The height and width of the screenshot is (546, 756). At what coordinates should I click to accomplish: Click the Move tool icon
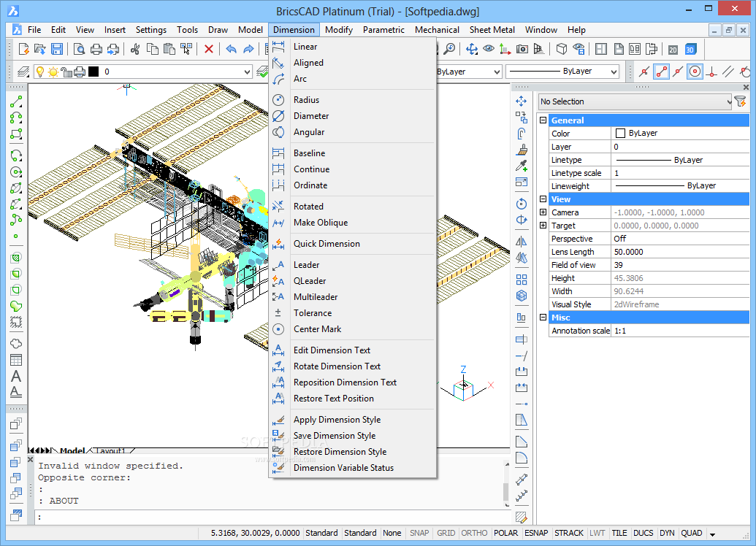[522, 101]
